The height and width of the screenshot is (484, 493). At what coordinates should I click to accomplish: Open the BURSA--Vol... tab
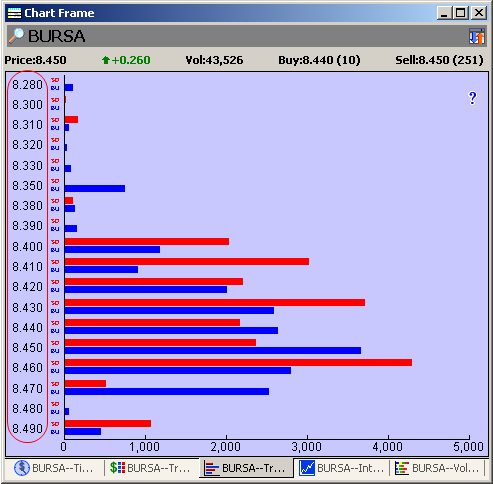(437, 468)
